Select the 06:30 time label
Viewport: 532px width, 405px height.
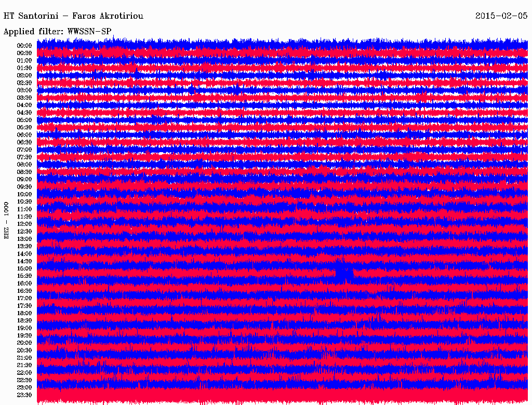click(x=24, y=142)
